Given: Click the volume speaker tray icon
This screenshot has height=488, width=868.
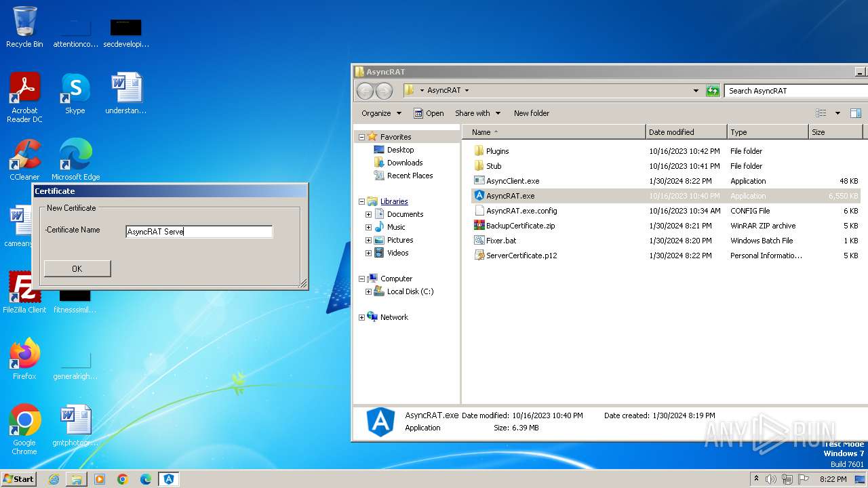Looking at the screenshot, I should click(x=771, y=479).
